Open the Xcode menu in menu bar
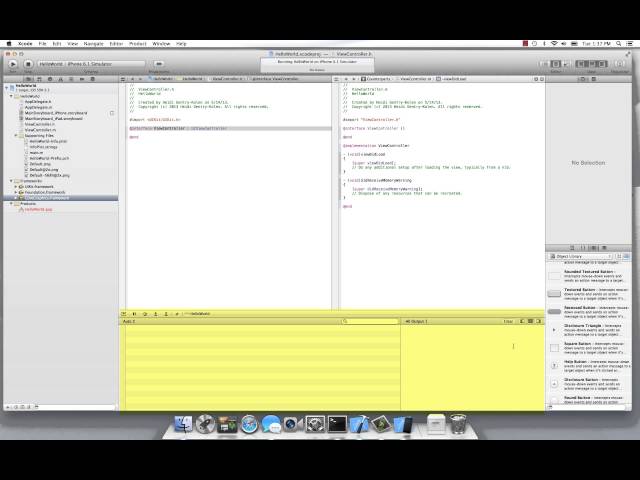 (x=25, y=44)
